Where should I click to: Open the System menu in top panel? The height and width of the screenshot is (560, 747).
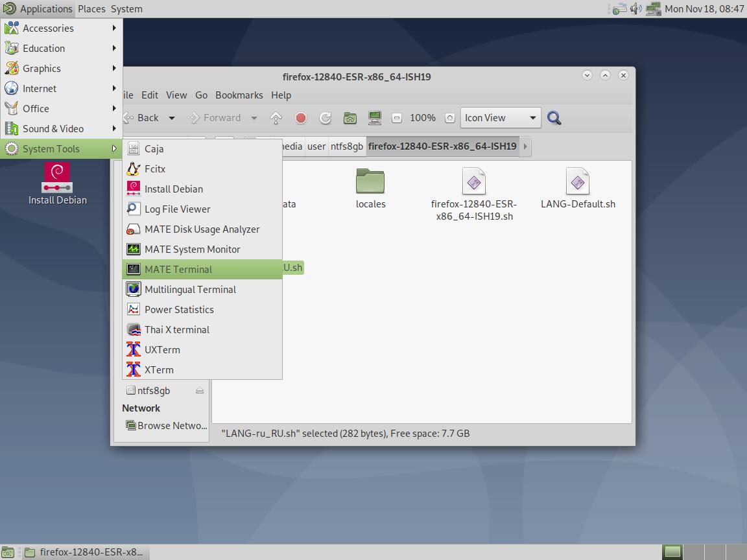(126, 8)
